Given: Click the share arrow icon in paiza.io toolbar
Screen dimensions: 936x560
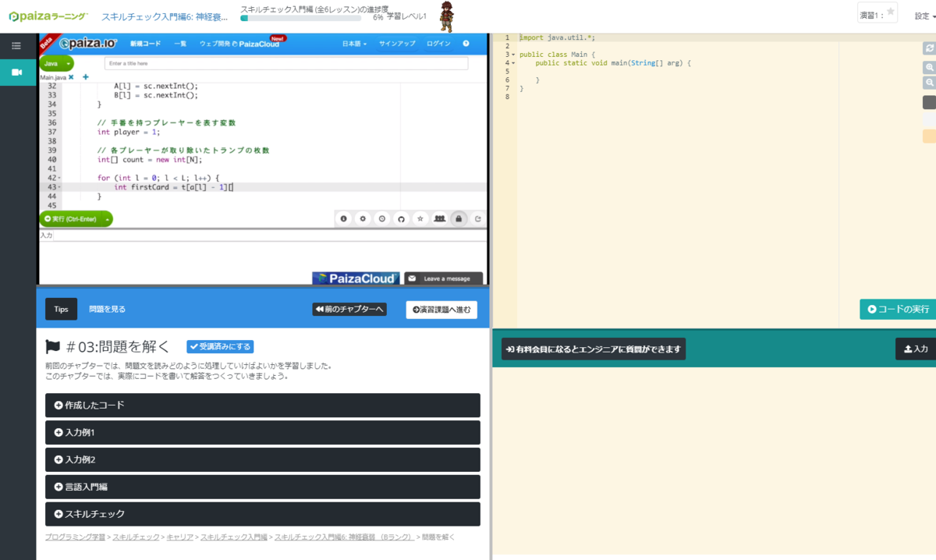Looking at the screenshot, I should point(477,219).
